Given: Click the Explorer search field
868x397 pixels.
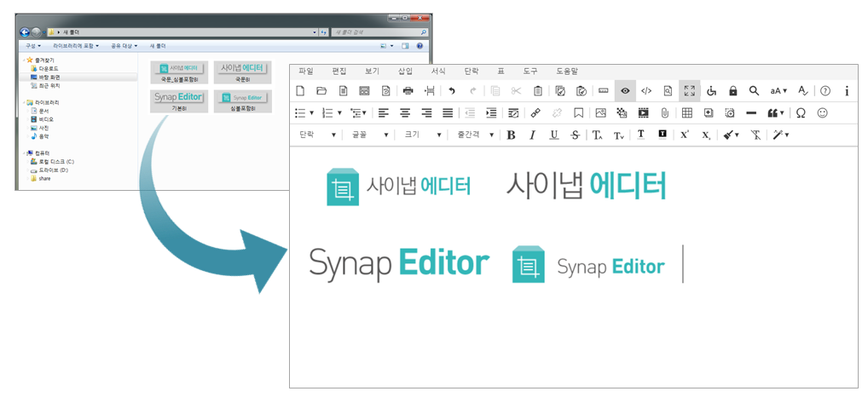Looking at the screenshot, I should click(379, 32).
